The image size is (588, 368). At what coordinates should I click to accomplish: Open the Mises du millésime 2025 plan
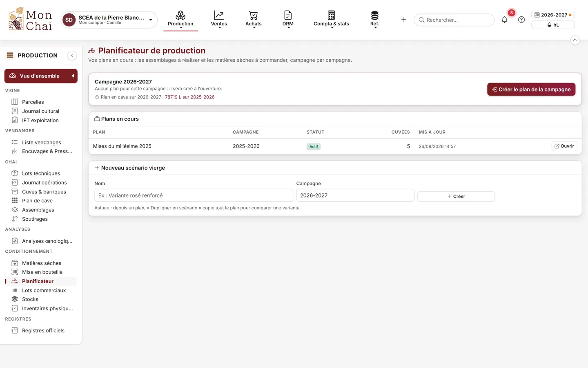coord(564,146)
